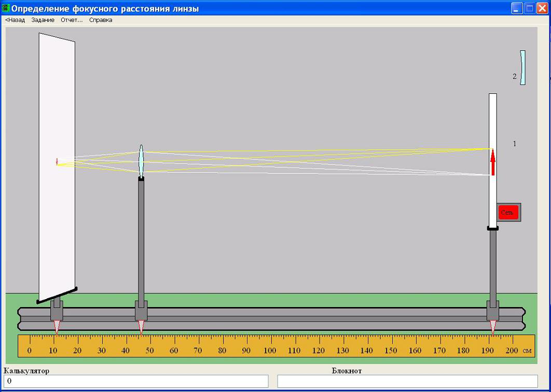551x392 pixels.
Task: Go back with the <Назад menu item
Action: tap(15, 20)
